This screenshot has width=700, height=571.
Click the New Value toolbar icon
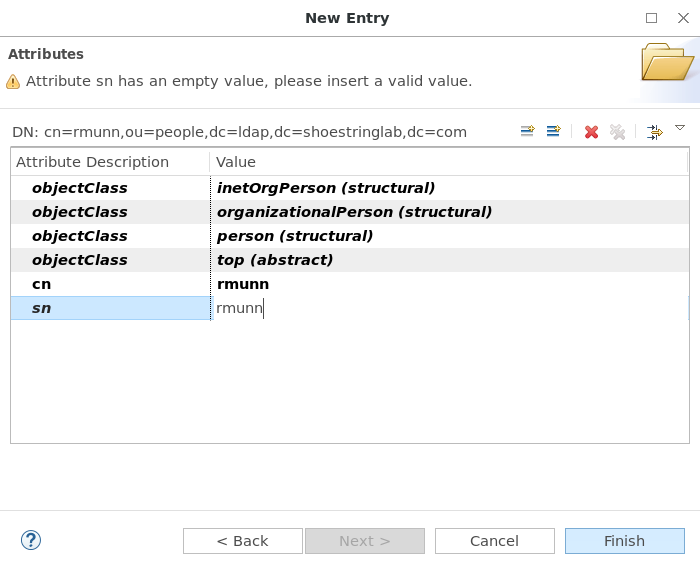[x=527, y=131]
